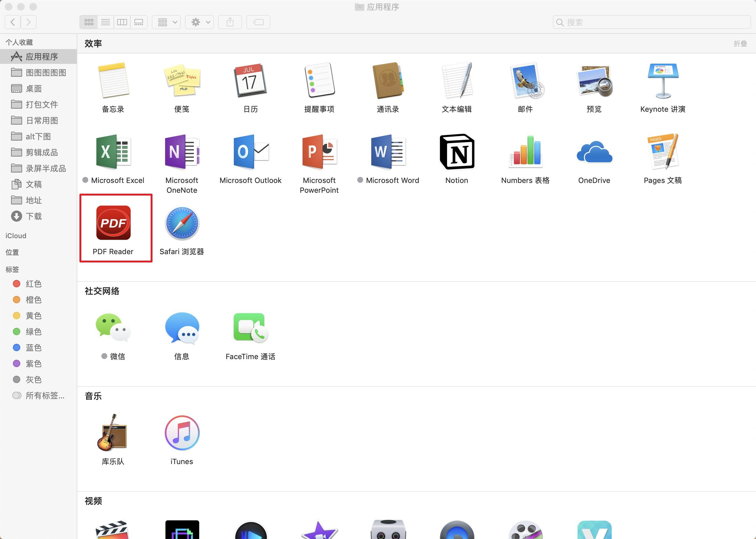Image resolution: width=756 pixels, height=539 pixels.
Task: Click the edit tags toolbar button
Action: (258, 22)
